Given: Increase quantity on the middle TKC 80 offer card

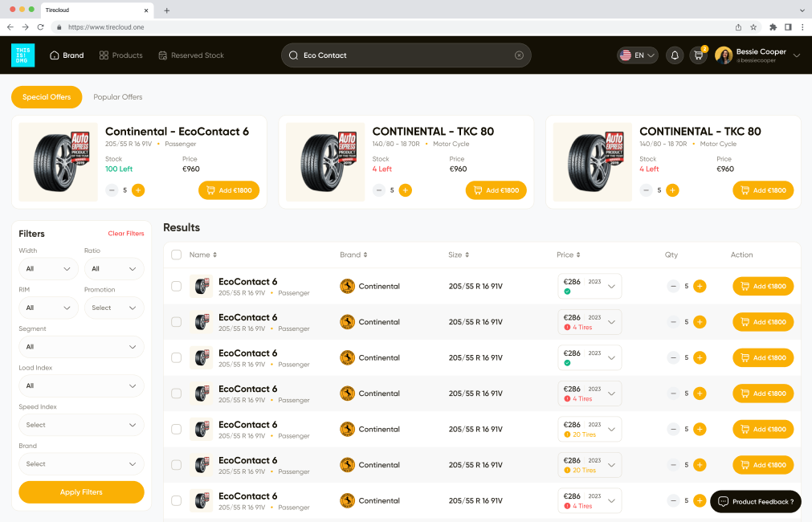Looking at the screenshot, I should click(x=406, y=190).
